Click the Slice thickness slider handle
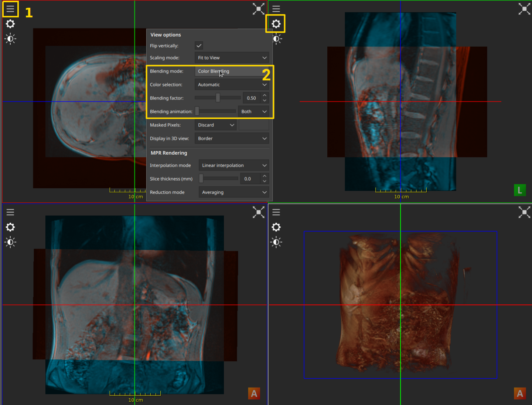532x405 pixels. (x=201, y=179)
